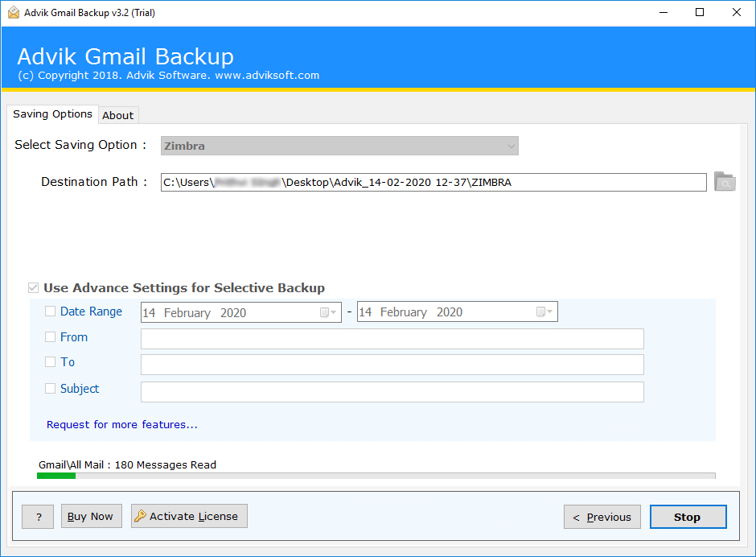Click the question mark help button
756x557 pixels.
click(38, 517)
